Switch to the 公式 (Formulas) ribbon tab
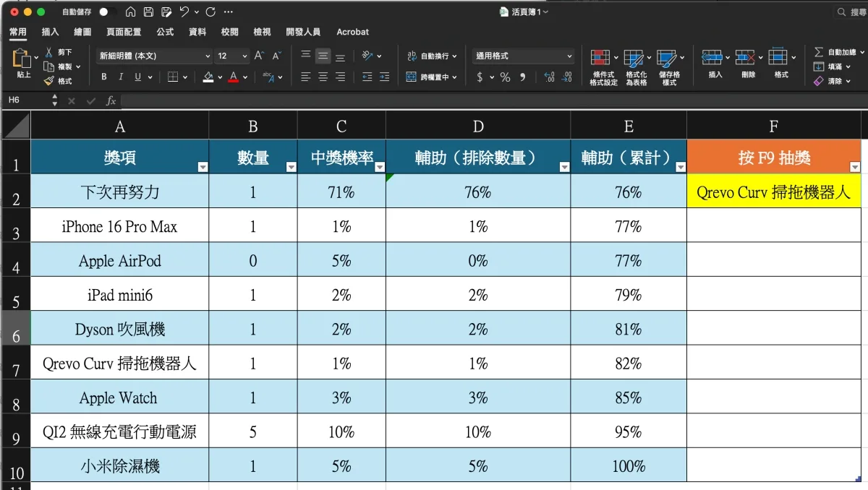 pyautogui.click(x=165, y=32)
